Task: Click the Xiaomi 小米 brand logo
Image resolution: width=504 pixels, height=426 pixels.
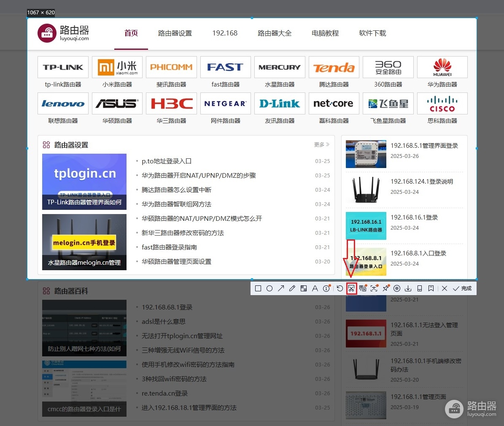Action: [x=117, y=67]
